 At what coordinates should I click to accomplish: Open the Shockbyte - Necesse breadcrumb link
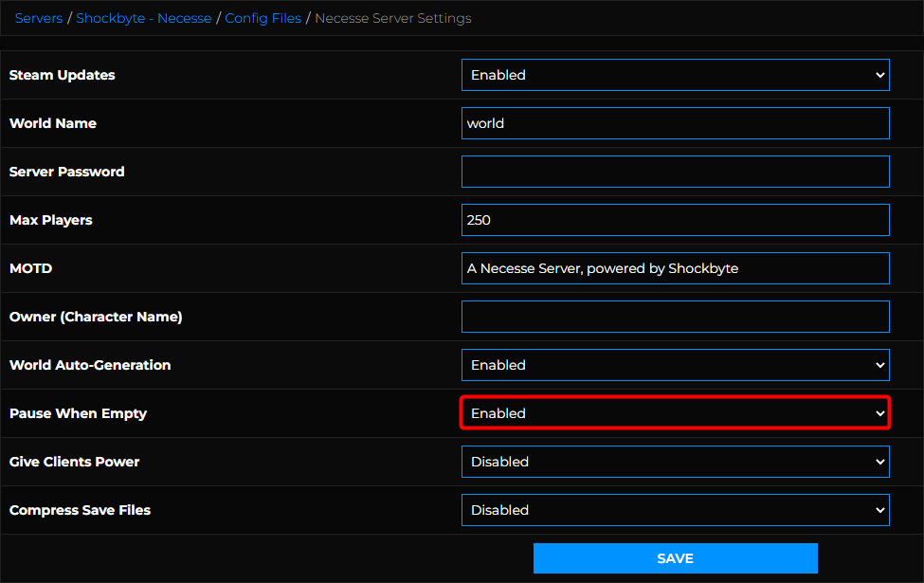[144, 18]
